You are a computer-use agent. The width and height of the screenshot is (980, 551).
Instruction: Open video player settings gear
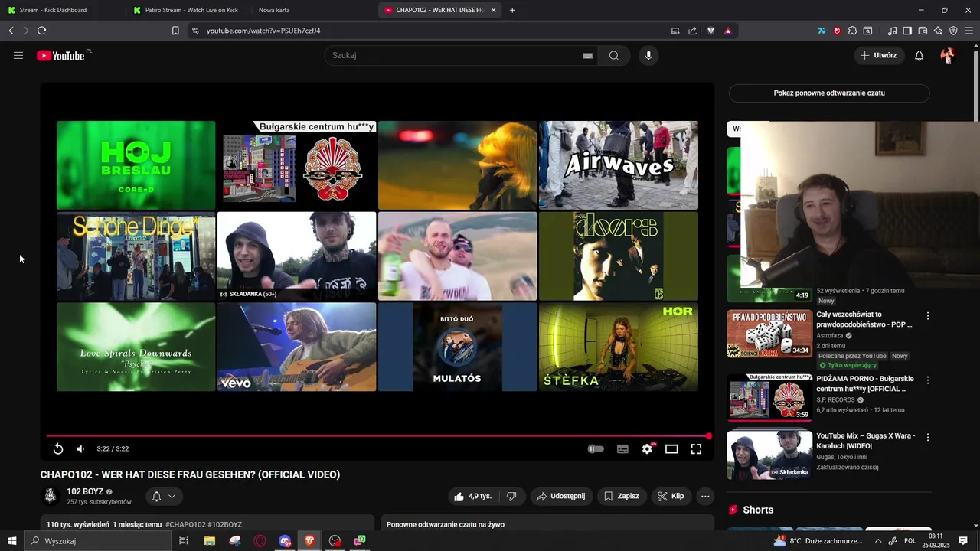point(647,448)
